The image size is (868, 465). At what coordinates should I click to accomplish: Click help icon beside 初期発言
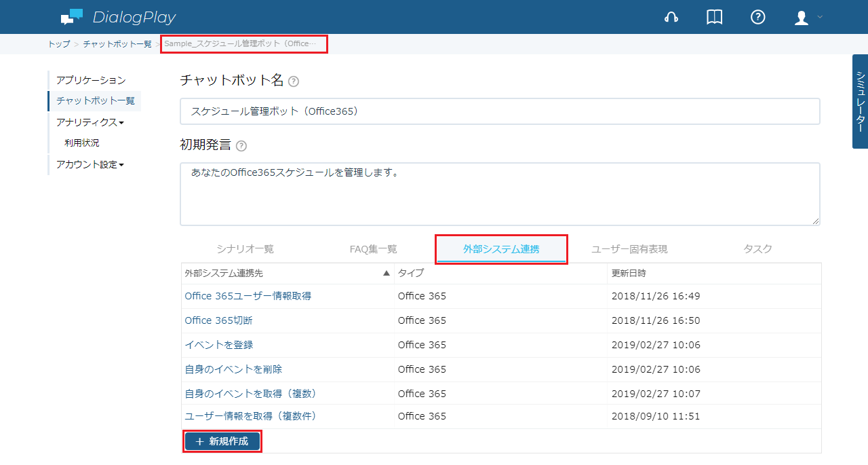(x=241, y=146)
